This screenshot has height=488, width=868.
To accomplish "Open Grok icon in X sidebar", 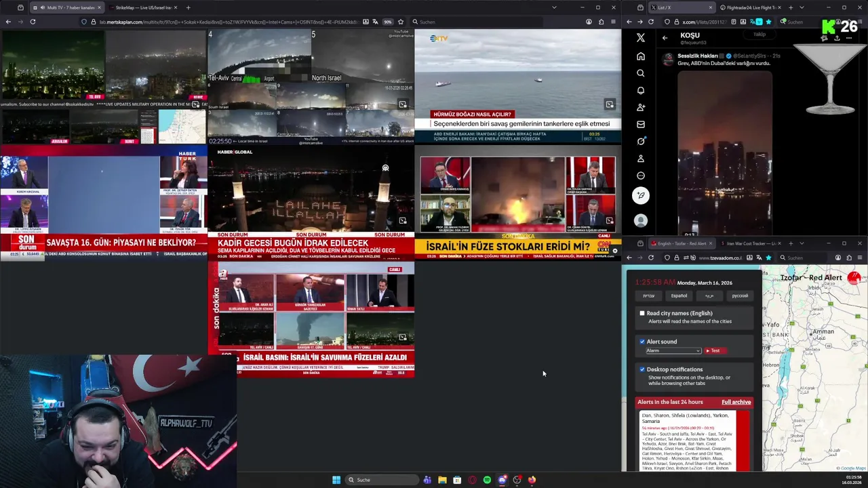I will pyautogui.click(x=641, y=141).
